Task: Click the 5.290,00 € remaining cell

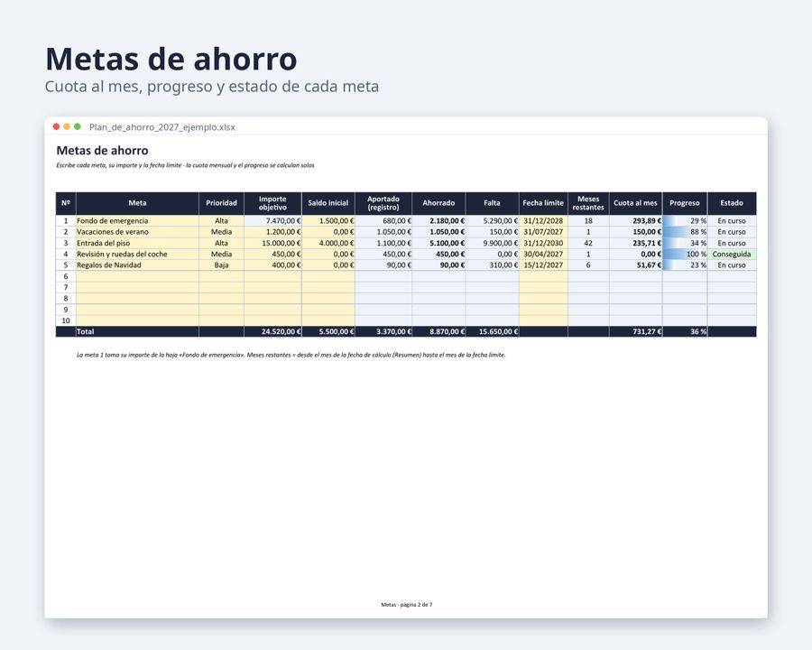Action: pos(492,221)
